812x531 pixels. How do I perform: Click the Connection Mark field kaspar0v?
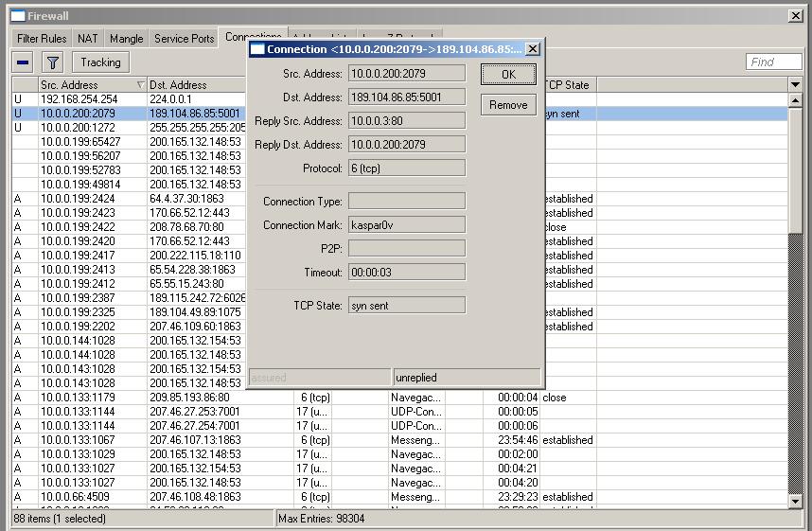click(x=407, y=224)
